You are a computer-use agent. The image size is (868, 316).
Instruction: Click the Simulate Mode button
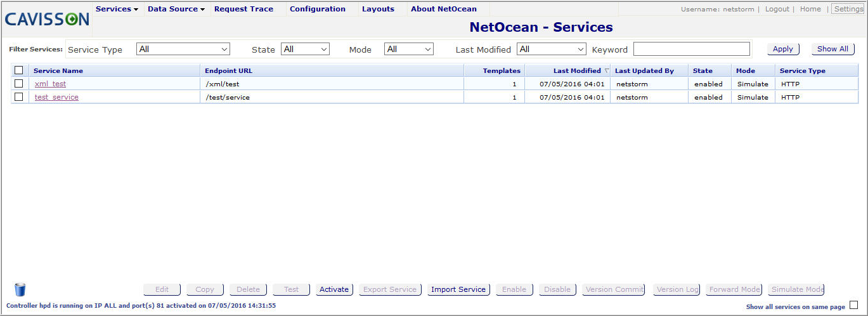[x=797, y=289]
